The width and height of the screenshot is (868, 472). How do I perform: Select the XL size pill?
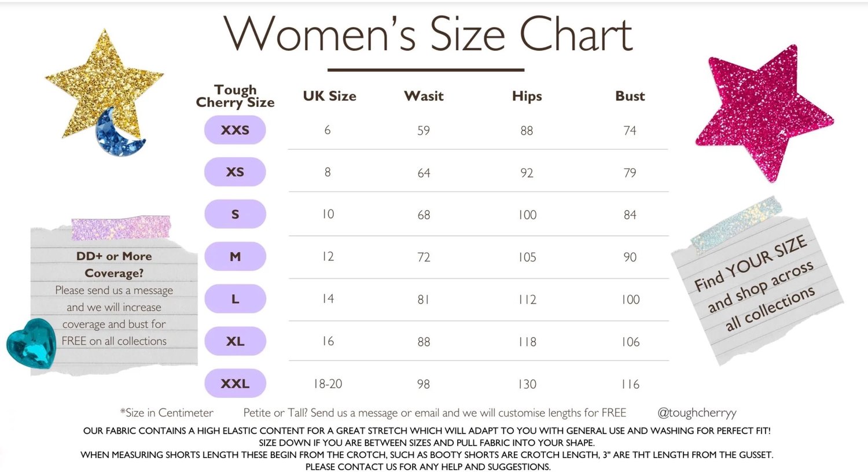235,341
